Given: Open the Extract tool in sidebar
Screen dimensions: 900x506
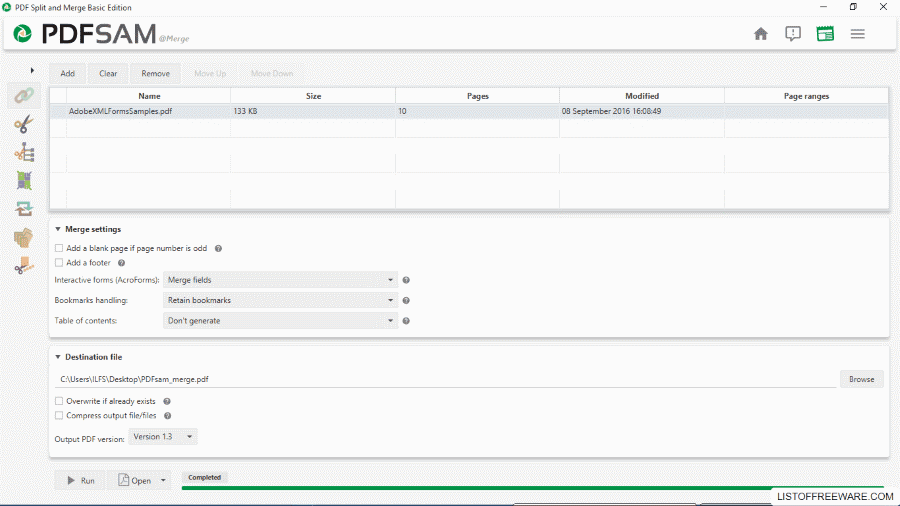Looking at the screenshot, I should (x=24, y=238).
